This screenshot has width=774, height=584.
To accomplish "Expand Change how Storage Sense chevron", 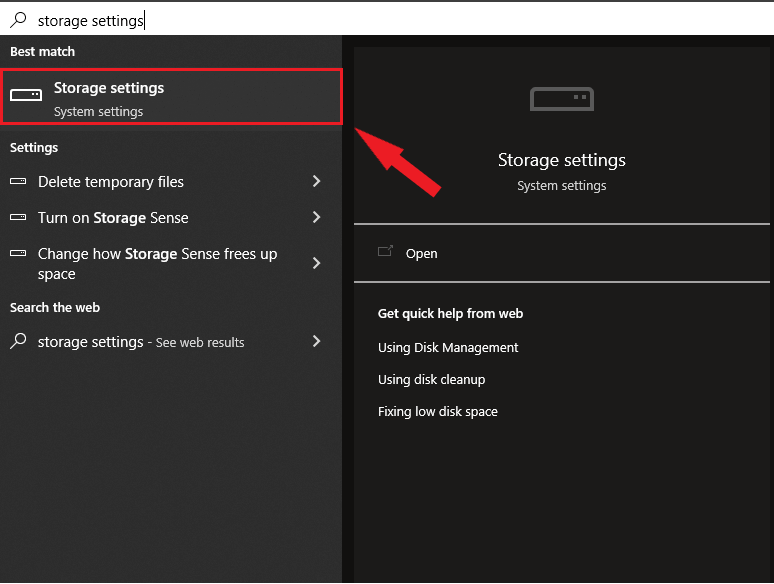I will click(316, 263).
